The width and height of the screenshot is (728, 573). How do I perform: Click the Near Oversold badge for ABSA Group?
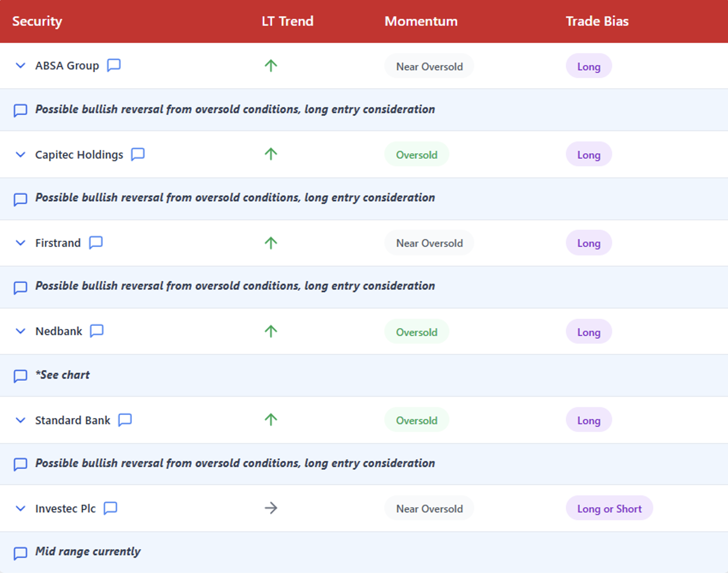429,66
